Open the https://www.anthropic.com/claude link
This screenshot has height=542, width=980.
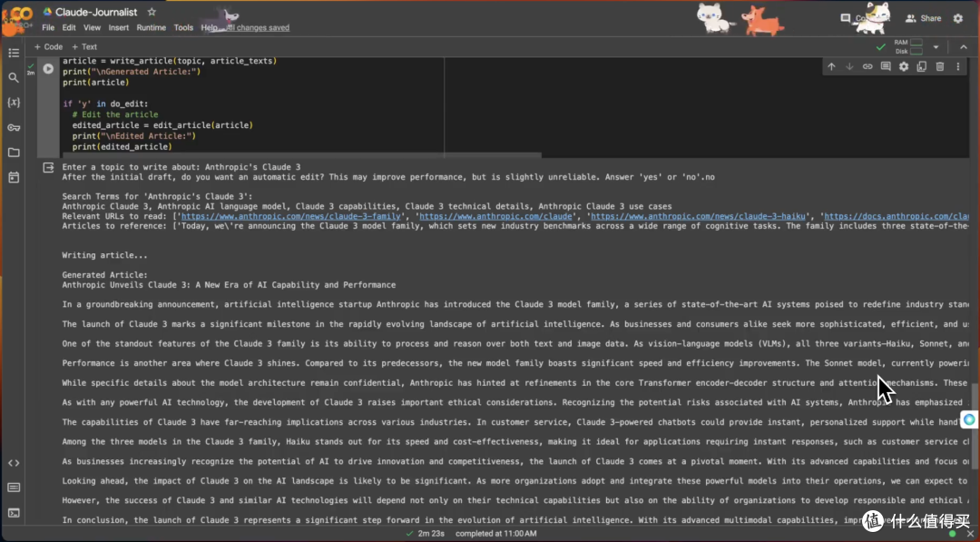point(495,216)
